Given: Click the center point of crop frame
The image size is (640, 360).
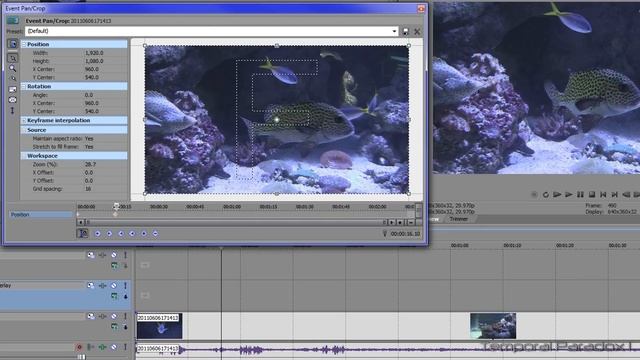Looking at the screenshot, I should tap(277, 120).
